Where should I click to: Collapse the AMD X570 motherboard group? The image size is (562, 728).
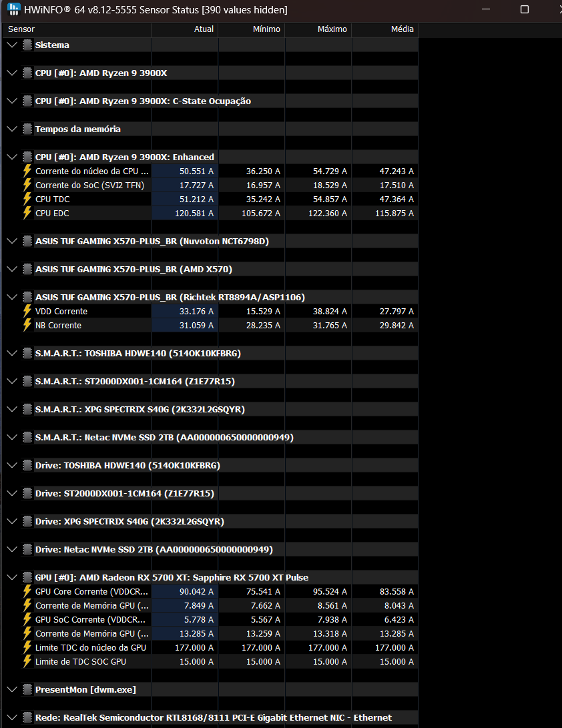[x=12, y=270]
